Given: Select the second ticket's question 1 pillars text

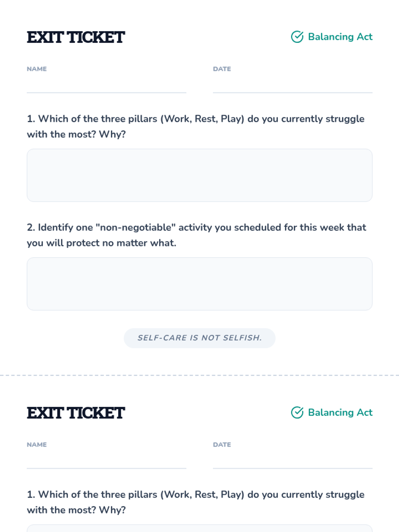Looking at the screenshot, I should tap(196, 502).
